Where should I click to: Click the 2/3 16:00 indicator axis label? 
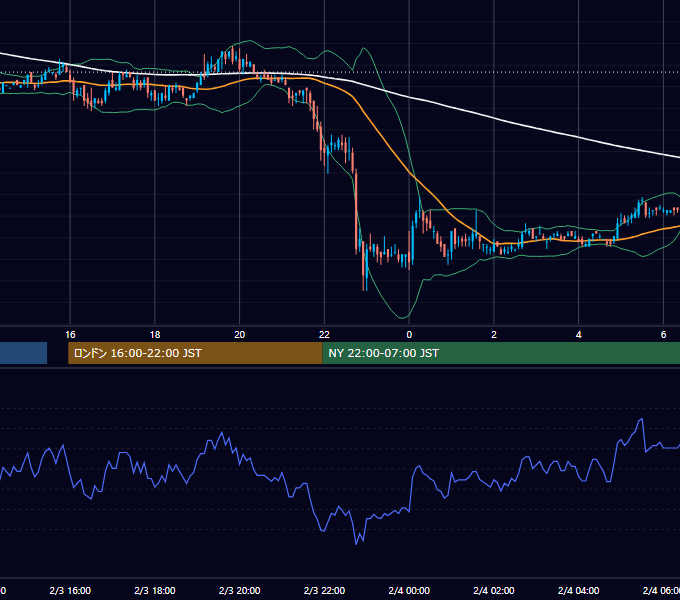pos(70,591)
